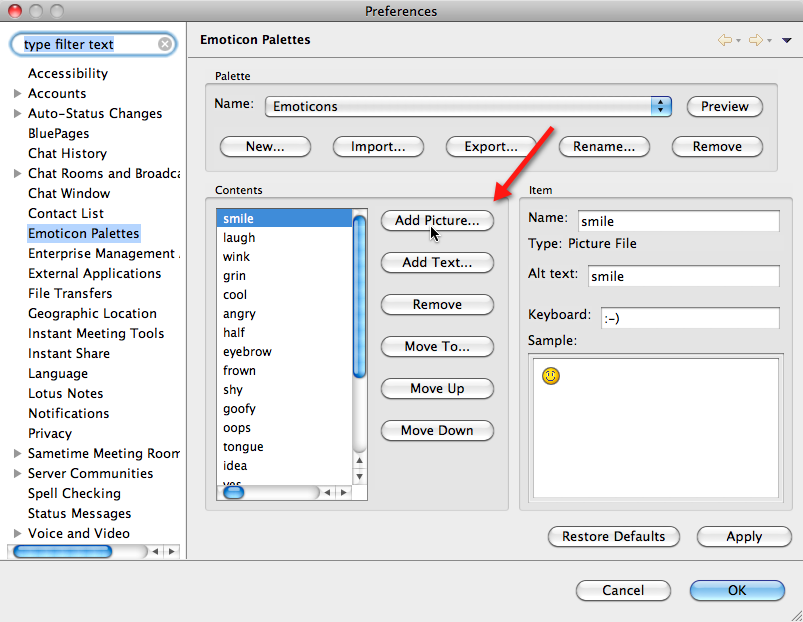This screenshot has width=803, height=622.
Task: Click Add Picture... button
Action: click(x=437, y=221)
